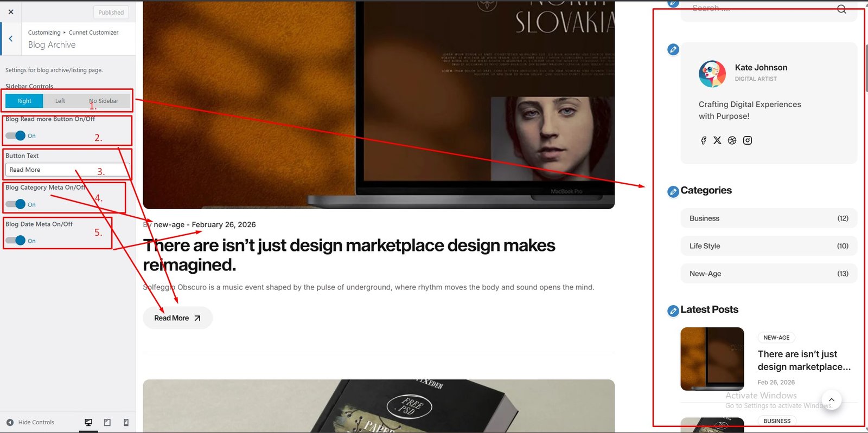Viewport: 868px width, 433px height.
Task: Go back from Blog Archive section
Action: point(11,38)
